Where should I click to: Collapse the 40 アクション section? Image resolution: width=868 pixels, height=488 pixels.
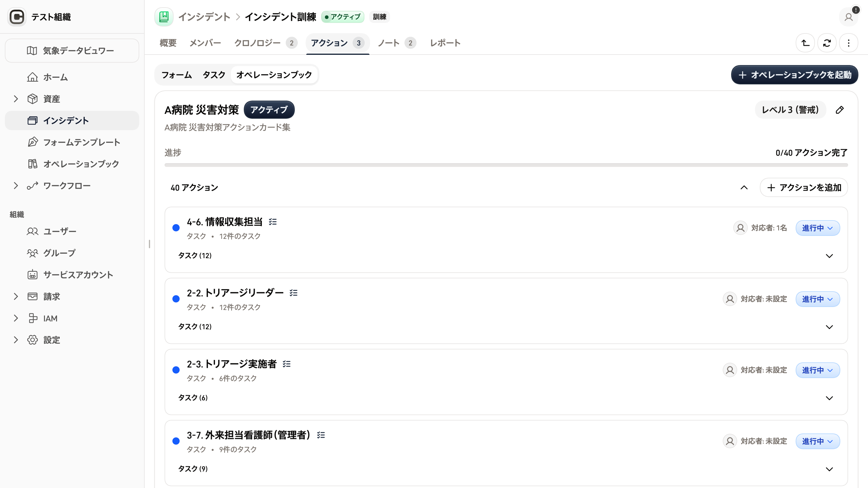[x=744, y=188]
